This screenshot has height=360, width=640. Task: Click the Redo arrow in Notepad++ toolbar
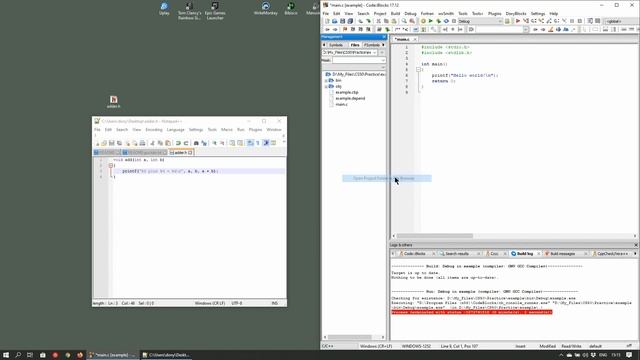[186, 143]
